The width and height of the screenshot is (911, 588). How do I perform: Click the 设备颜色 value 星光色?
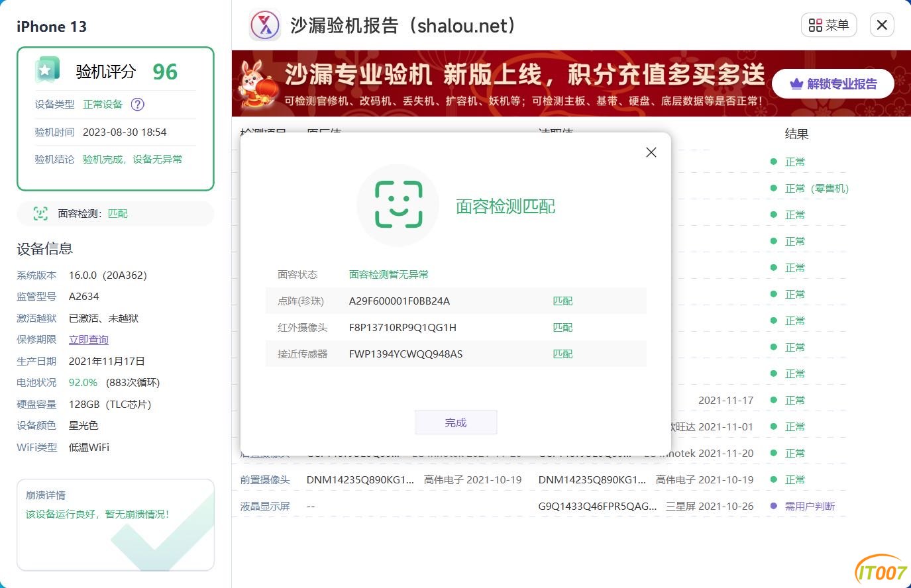83,426
